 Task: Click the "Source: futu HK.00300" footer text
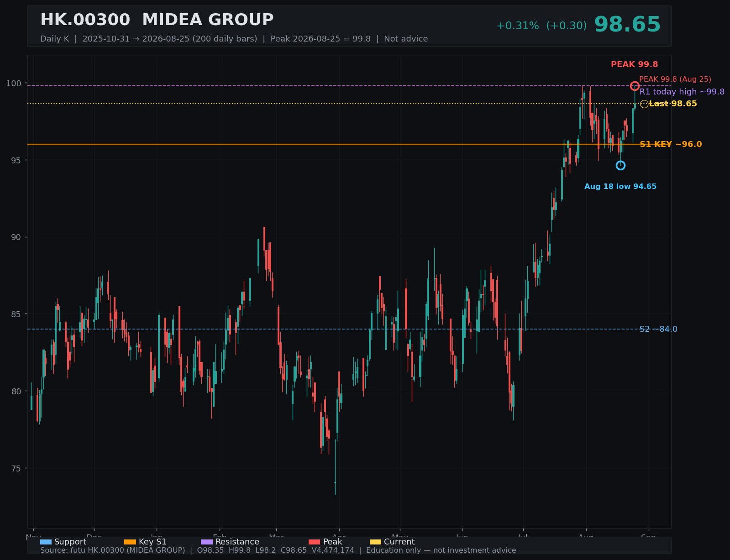coord(278,550)
